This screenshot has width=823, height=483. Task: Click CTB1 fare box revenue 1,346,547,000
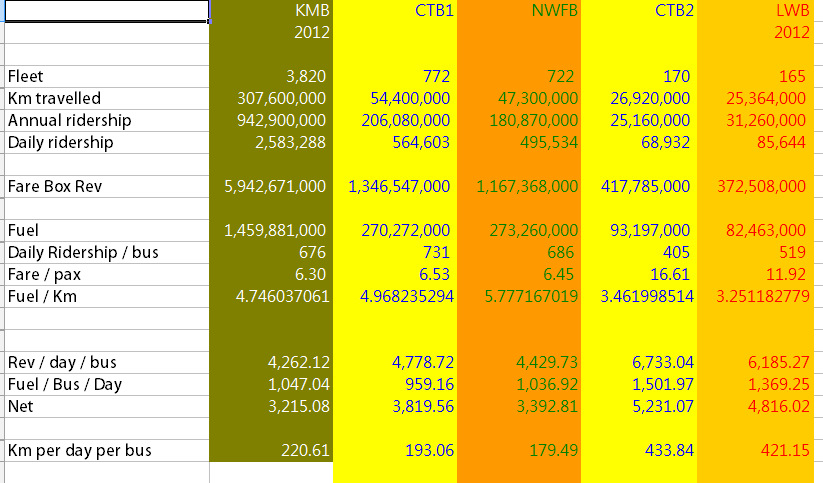pos(399,186)
